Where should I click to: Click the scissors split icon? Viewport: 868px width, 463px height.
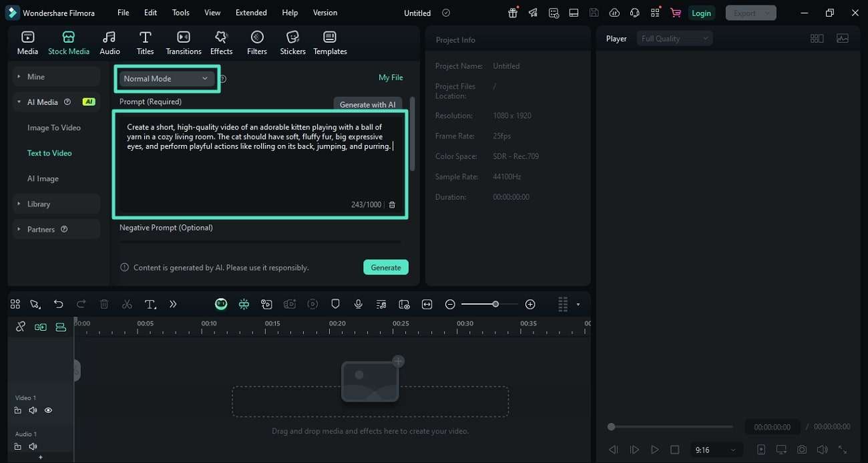point(127,304)
